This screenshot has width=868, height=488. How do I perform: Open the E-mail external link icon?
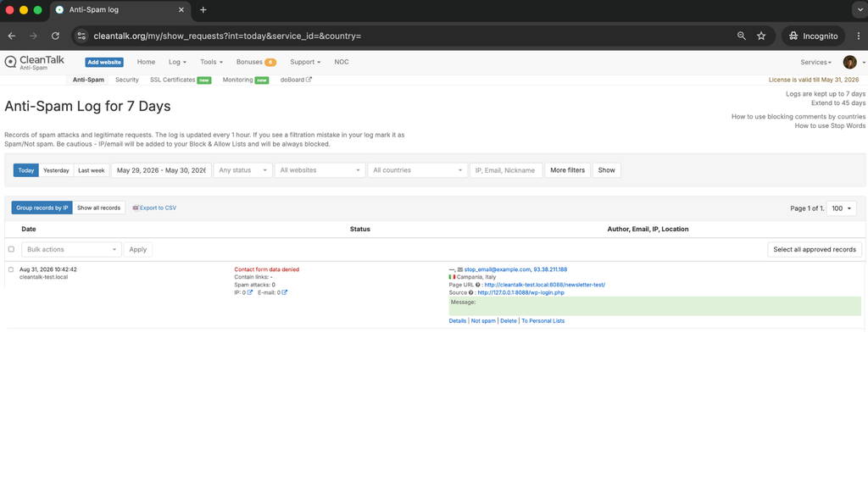(285, 292)
